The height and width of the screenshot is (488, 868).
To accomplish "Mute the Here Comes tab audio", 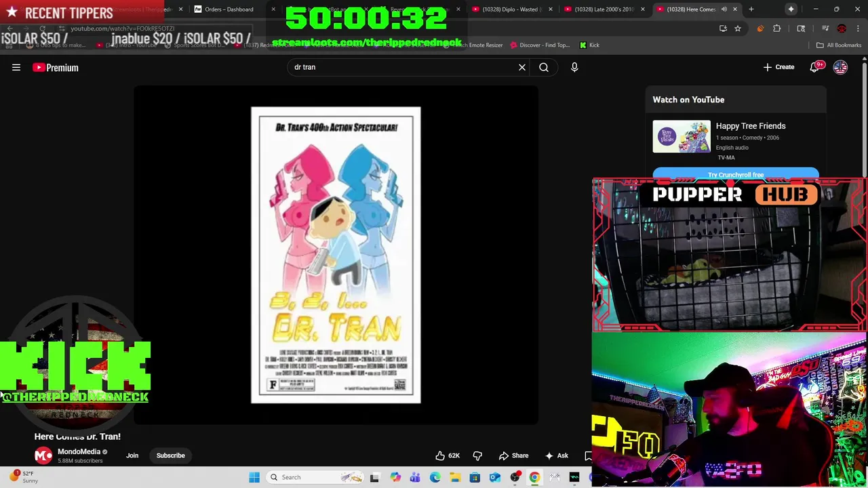I will point(724,9).
